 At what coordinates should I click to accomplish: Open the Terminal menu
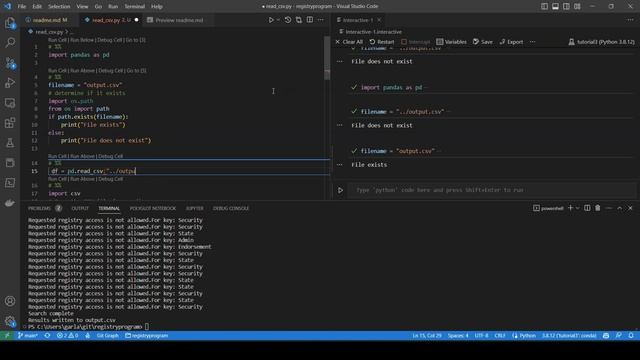[134, 7]
